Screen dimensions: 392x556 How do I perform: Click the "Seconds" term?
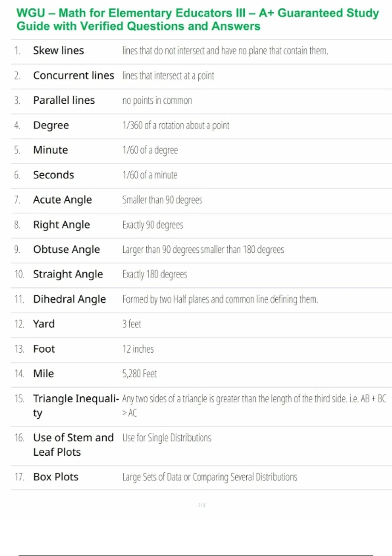click(54, 175)
